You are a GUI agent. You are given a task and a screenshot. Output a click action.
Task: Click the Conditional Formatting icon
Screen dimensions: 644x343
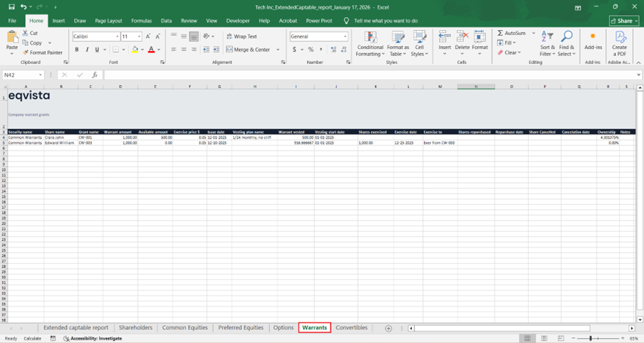[370, 37]
